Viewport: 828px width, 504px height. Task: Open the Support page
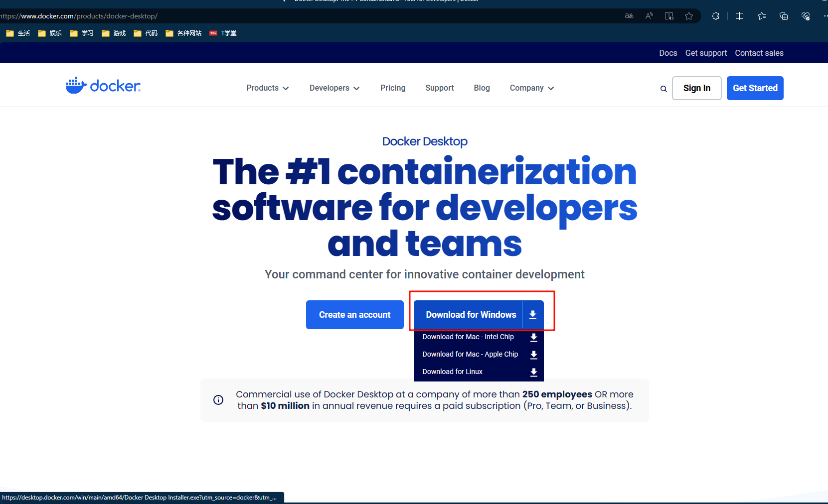[x=440, y=88]
